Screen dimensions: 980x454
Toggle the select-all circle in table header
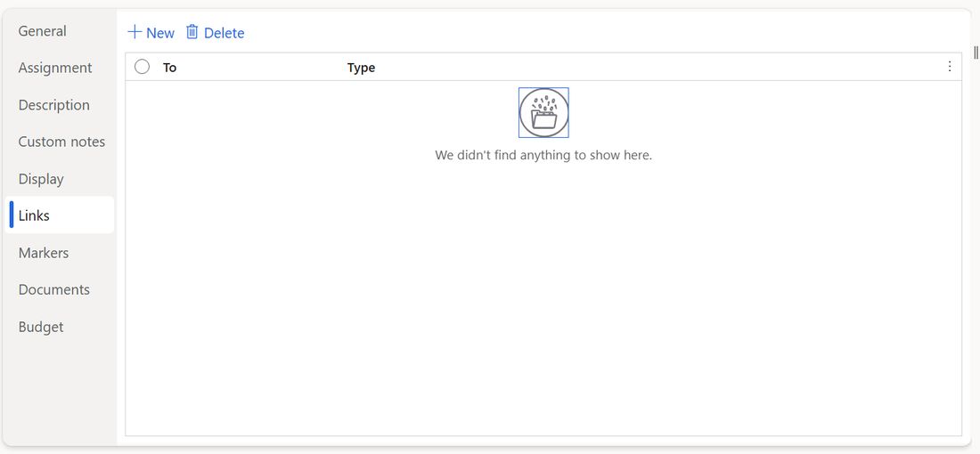(142, 67)
